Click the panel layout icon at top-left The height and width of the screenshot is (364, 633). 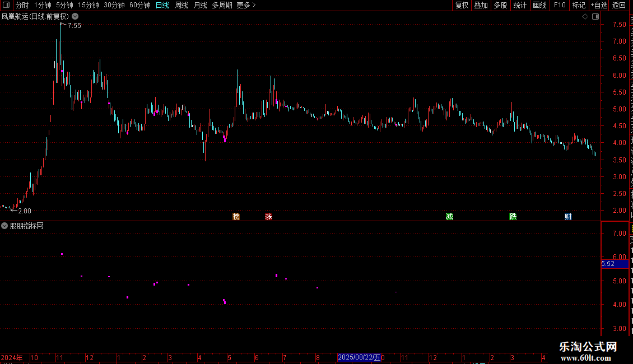[6, 5]
